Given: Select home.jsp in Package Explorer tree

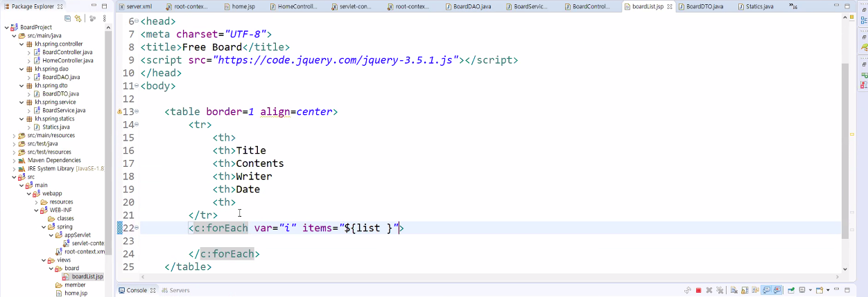Looking at the screenshot, I should coord(76,294).
